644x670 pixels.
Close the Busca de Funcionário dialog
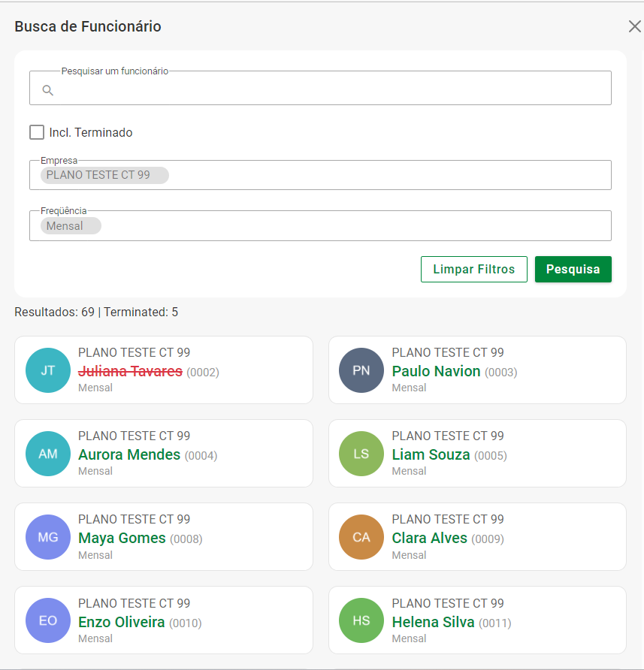click(634, 27)
